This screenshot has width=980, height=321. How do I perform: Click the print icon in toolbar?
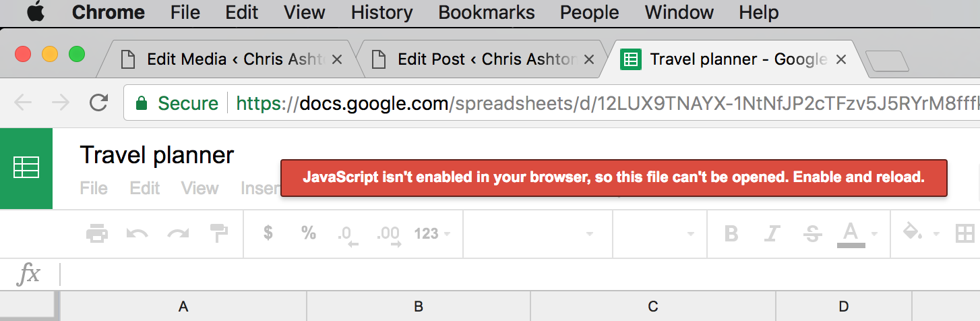pyautogui.click(x=97, y=234)
